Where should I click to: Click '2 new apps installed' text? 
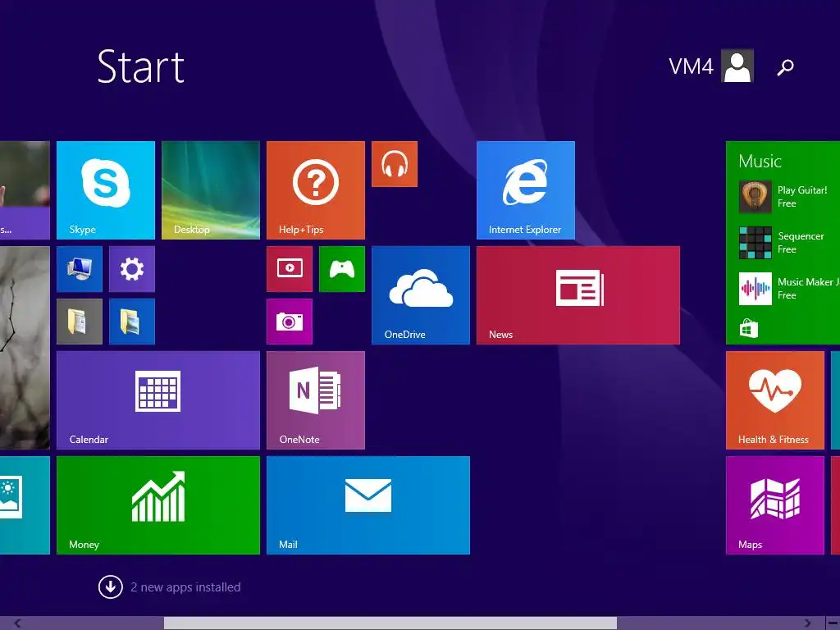pos(185,587)
